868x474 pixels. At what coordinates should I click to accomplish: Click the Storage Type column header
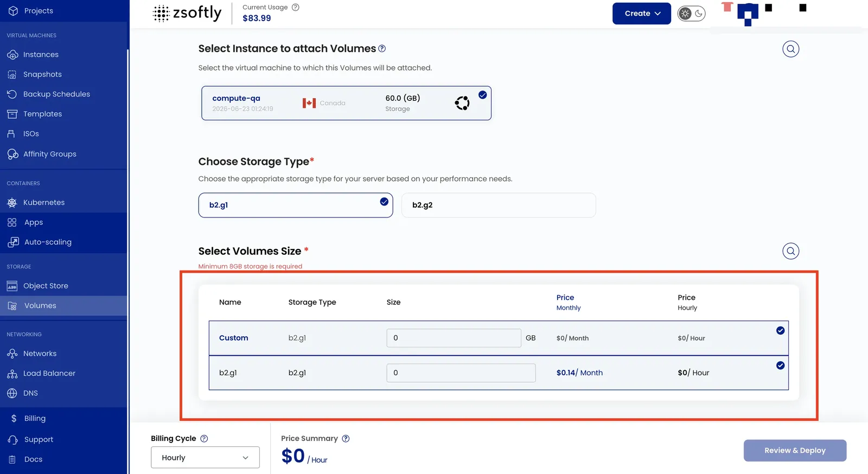pos(312,303)
